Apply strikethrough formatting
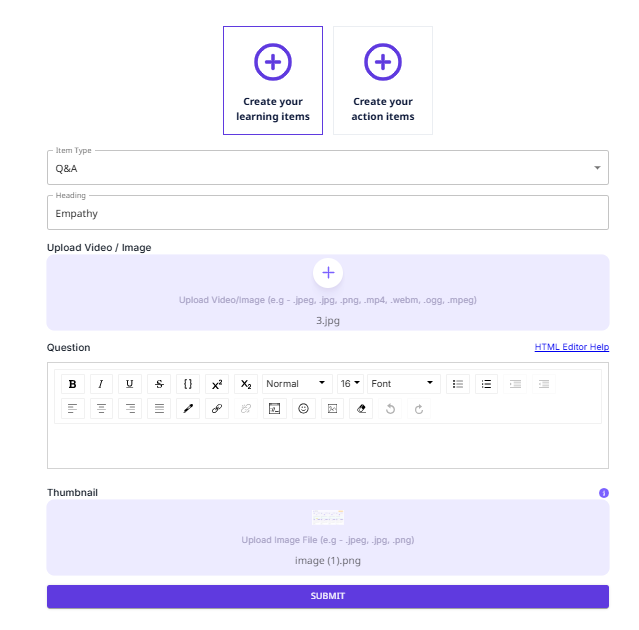639x630 pixels. point(159,384)
